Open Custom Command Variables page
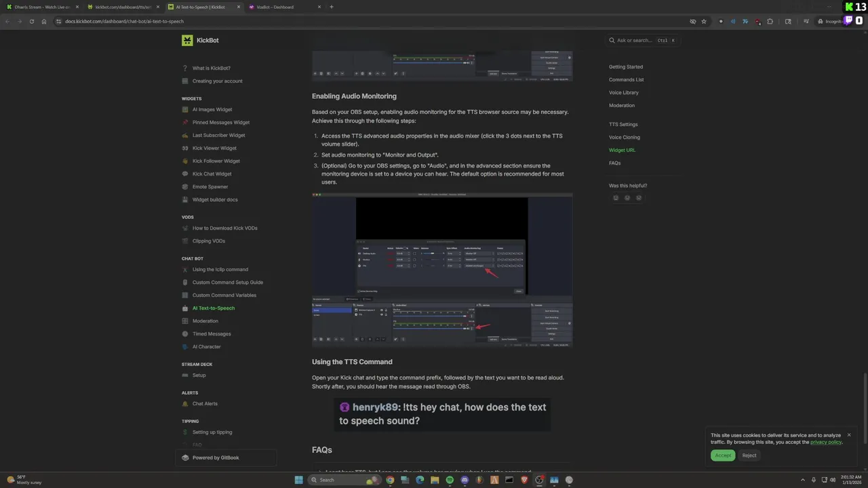Screen dimensions: 868x488 coord(224,296)
